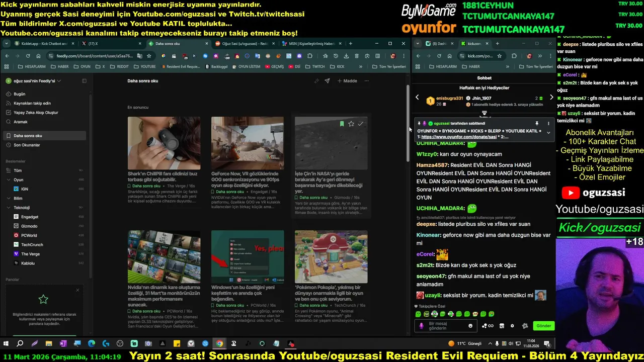Star the moon article card
The height and width of the screenshot is (362, 644).
351,124
